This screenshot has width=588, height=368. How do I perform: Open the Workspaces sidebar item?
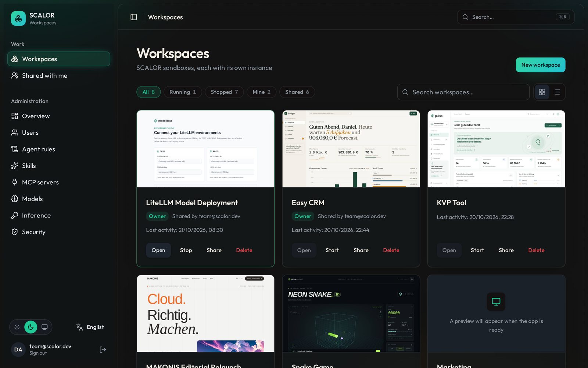59,59
